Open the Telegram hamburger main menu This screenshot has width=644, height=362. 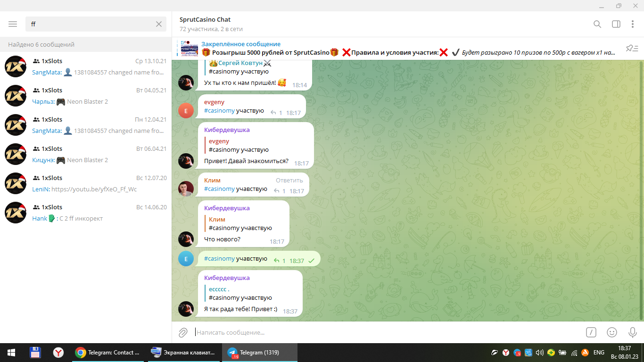tap(13, 24)
